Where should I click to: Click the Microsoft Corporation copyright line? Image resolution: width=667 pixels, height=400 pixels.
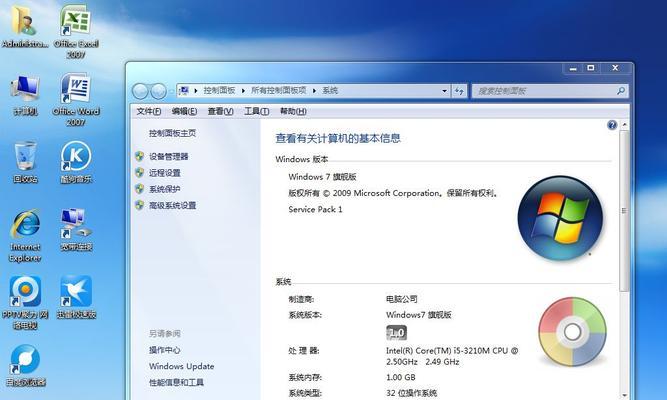coord(393,193)
